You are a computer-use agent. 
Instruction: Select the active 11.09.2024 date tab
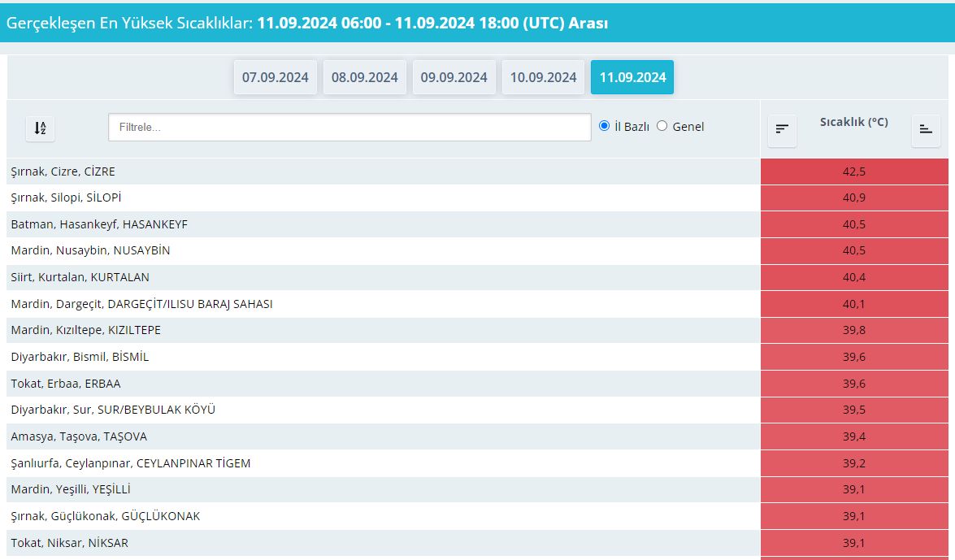pos(632,77)
